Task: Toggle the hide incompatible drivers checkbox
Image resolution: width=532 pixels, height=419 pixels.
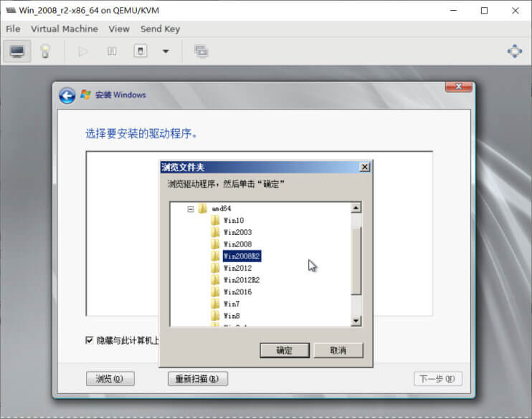Action: click(x=89, y=340)
